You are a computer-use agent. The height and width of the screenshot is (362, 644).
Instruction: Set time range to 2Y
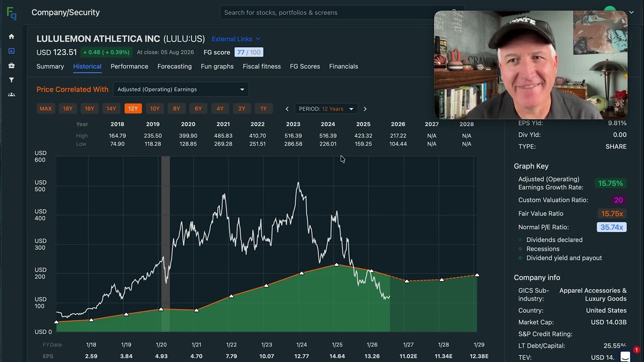(242, 109)
